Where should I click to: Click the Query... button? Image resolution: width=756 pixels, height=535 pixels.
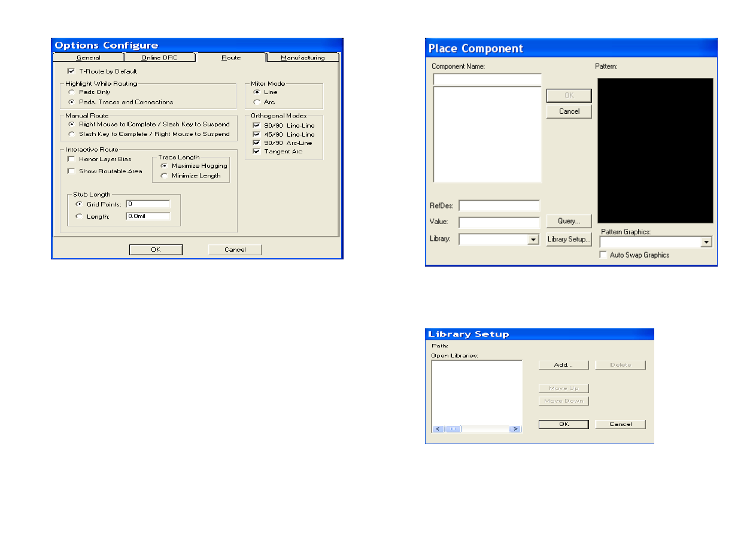pos(569,221)
